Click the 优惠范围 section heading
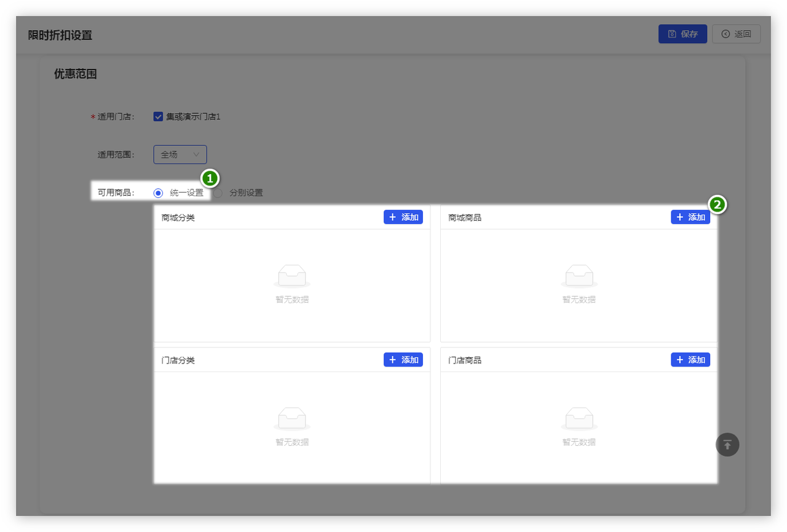 (76, 74)
